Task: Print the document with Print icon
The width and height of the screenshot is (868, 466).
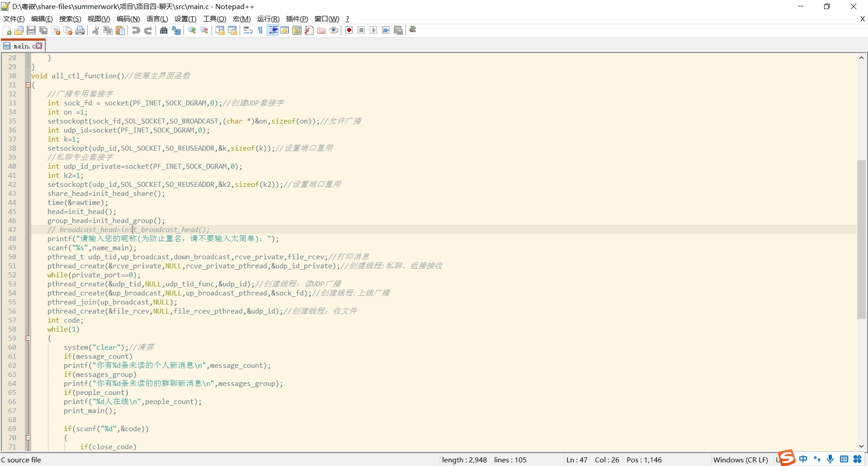Action: pyautogui.click(x=80, y=30)
